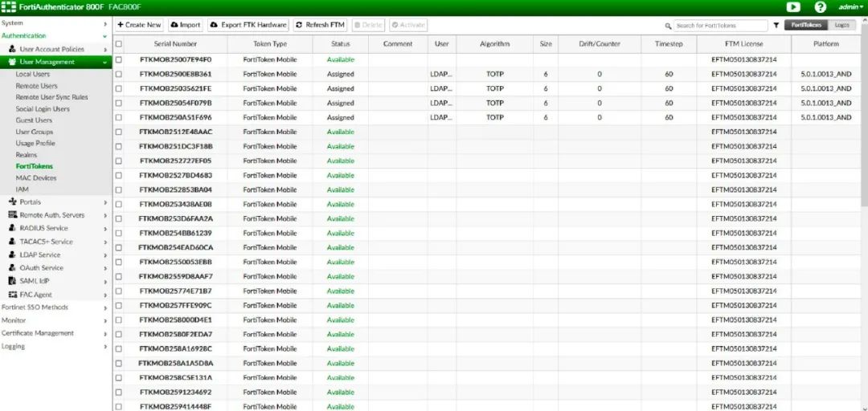Check the box for FTKMOB25035621FE

118,88
